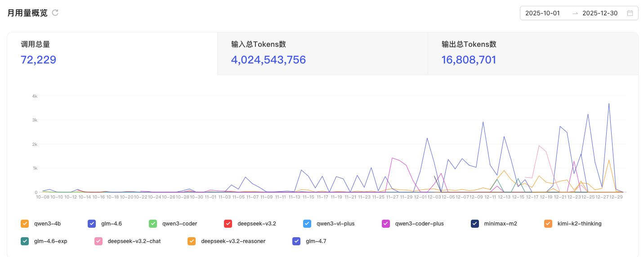Uncheck the glm-4.6-exp legend item
Screen dimensions: 644x257
pos(25,241)
